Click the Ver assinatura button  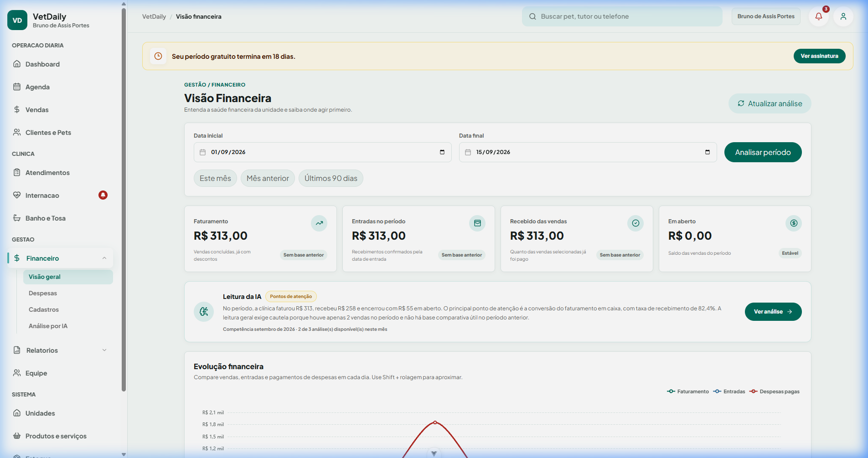click(819, 56)
